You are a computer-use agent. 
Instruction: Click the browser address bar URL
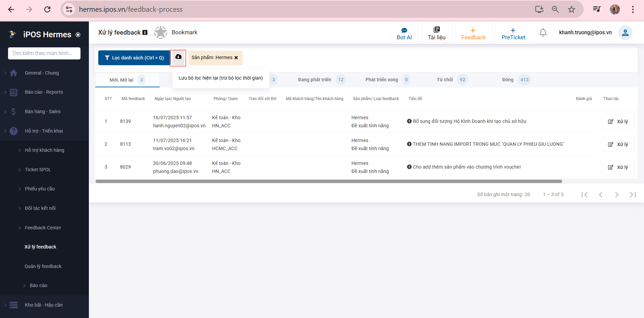coord(131,9)
